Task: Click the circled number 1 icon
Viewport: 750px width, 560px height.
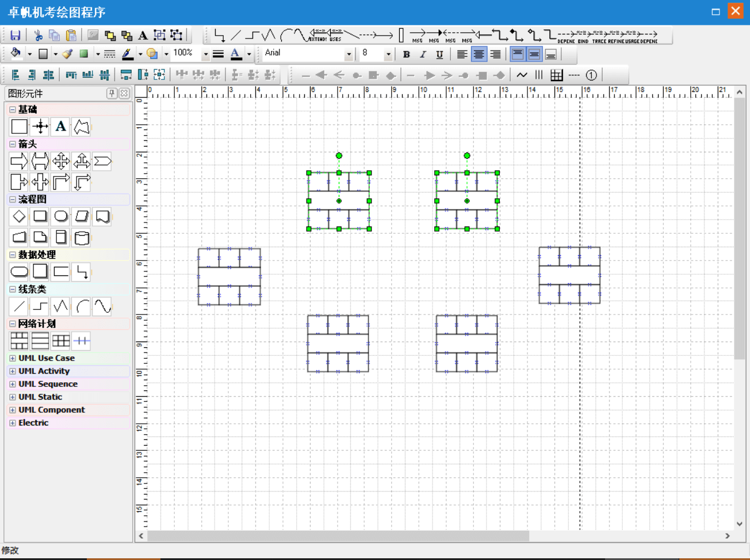Action: (591, 75)
